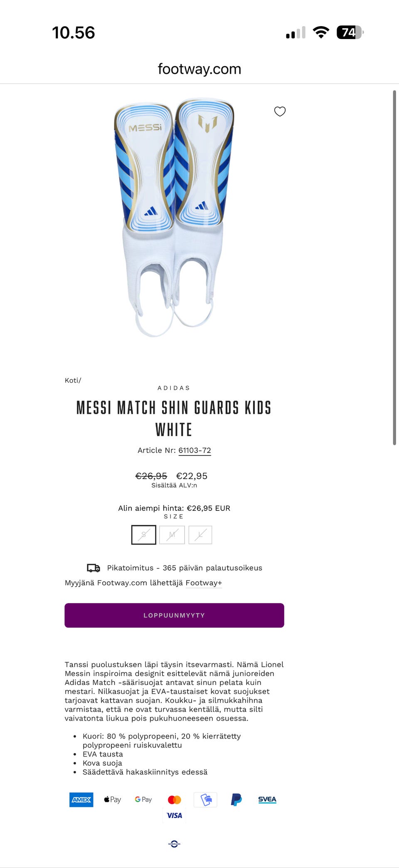Screen dimensions: 399x868
Task: Click the AMEX payment icon
Action: coord(81,799)
